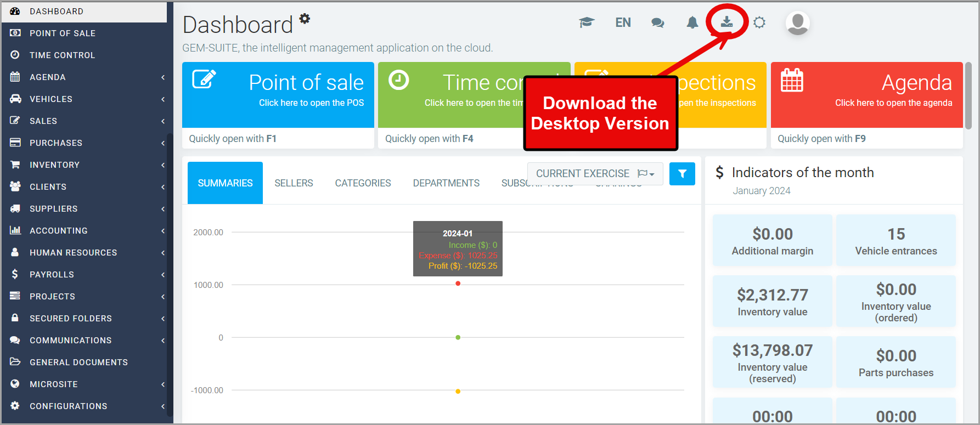Open the Point of sale tile
Image resolution: width=980 pixels, height=425 pixels.
[x=278, y=95]
